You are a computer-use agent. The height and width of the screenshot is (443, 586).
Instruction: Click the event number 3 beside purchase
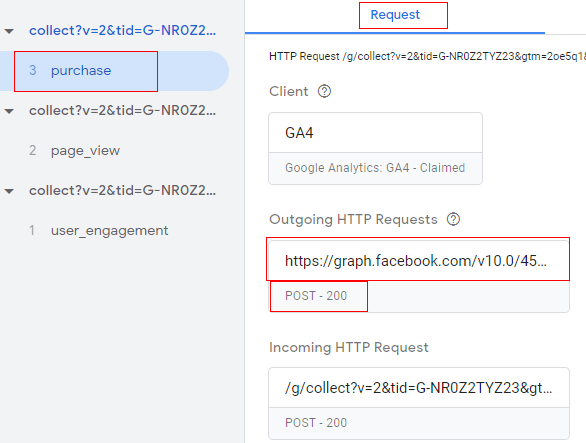click(x=33, y=70)
